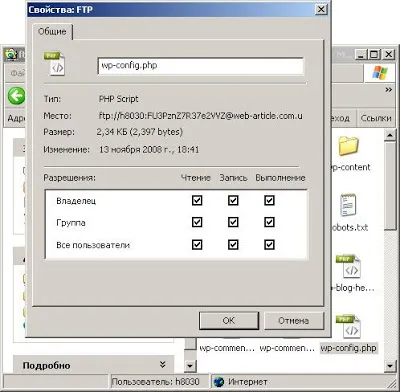The width and height of the screenshot is (400, 392).
Task: Click the Internet zone globe icon
Action: coord(219,382)
